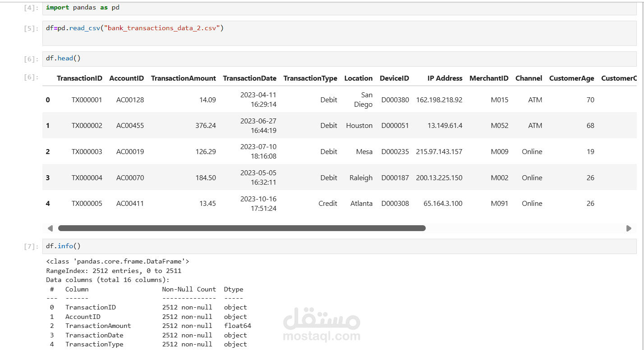
Task: Focus the df.info() code cell
Action: pyautogui.click(x=339, y=246)
